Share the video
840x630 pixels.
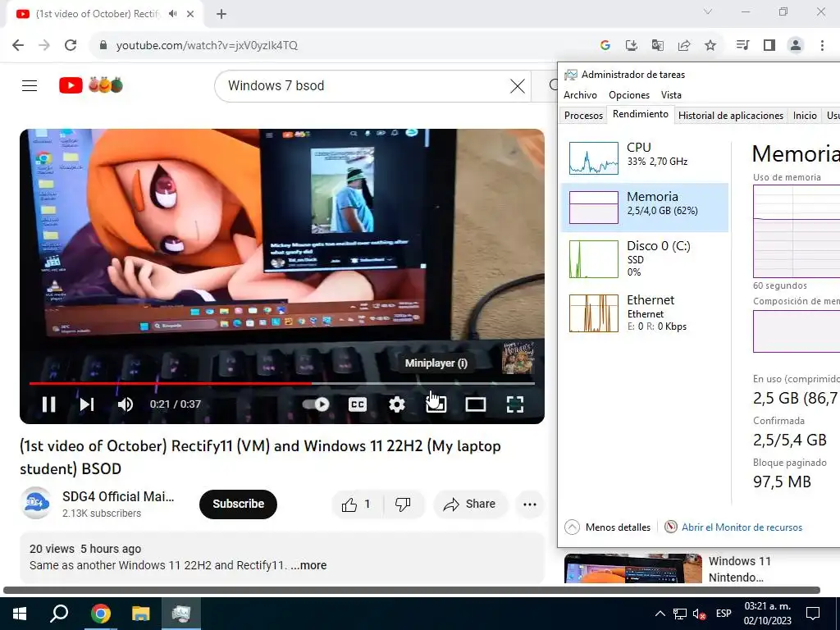[470, 504]
